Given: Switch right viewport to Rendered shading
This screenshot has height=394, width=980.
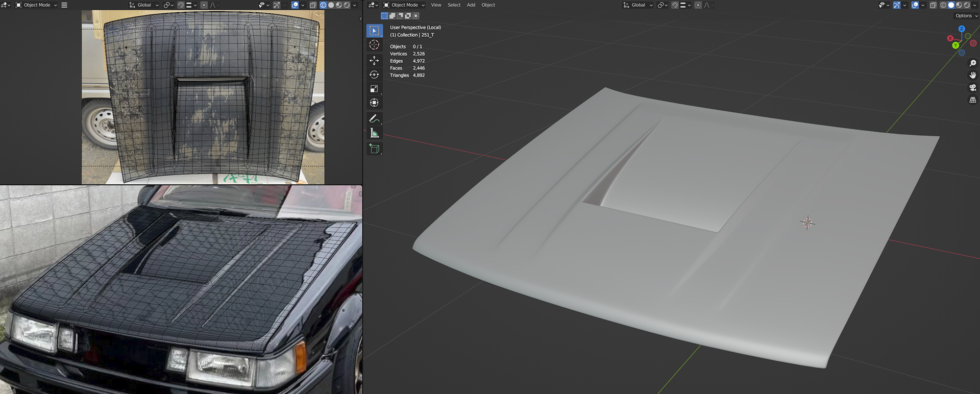Looking at the screenshot, I should [x=967, y=5].
